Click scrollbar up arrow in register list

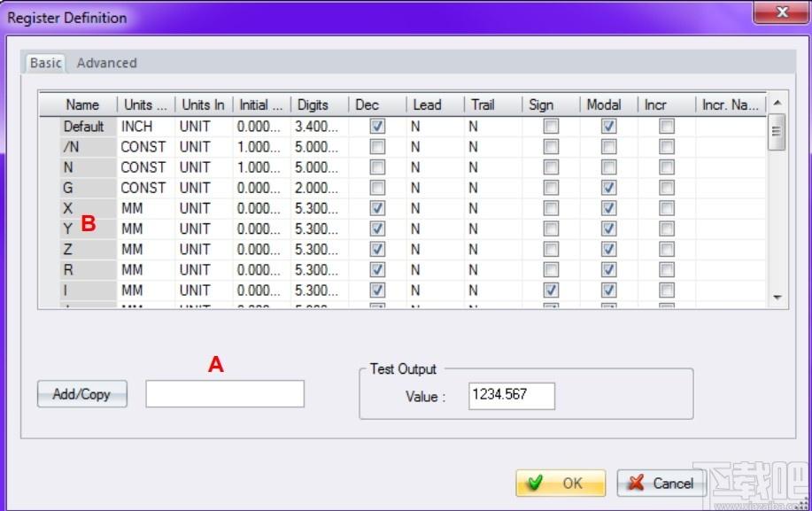pos(777,103)
